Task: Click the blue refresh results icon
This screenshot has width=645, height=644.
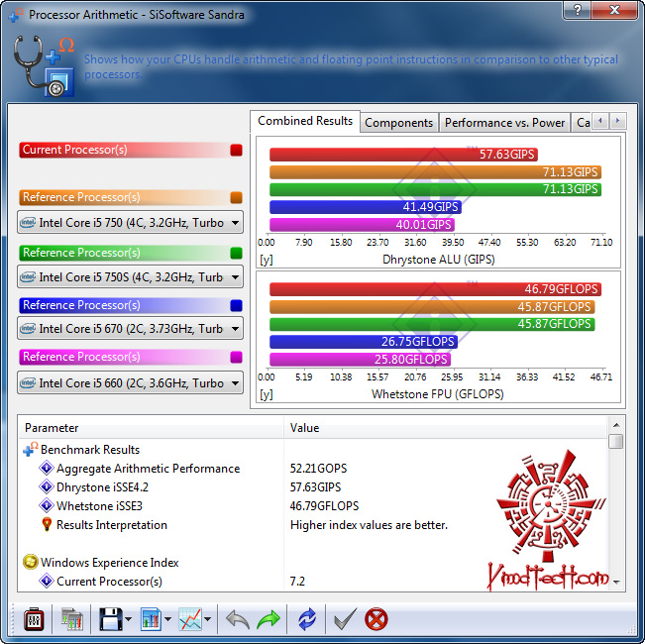Action: (x=307, y=619)
